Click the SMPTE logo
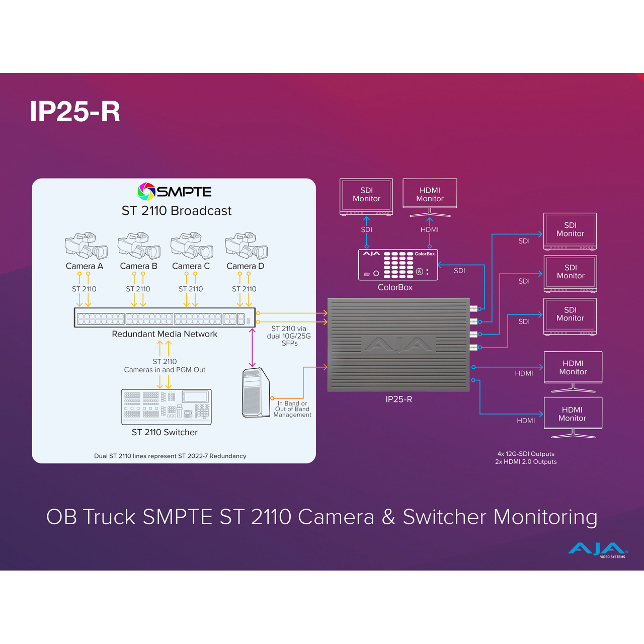Screen dimensions: 644x644 (175, 192)
